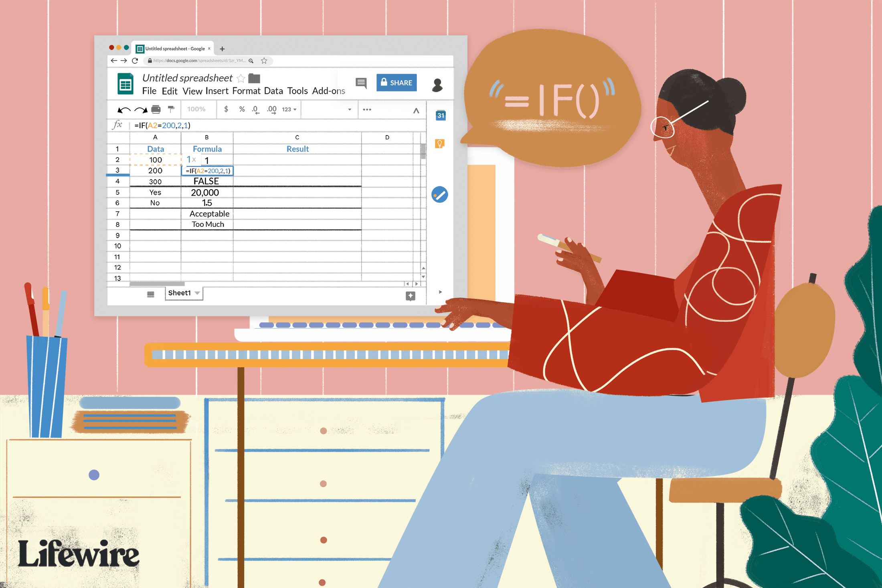Apply currency format with dollar icon
This screenshot has width=882, height=588.
point(226,109)
